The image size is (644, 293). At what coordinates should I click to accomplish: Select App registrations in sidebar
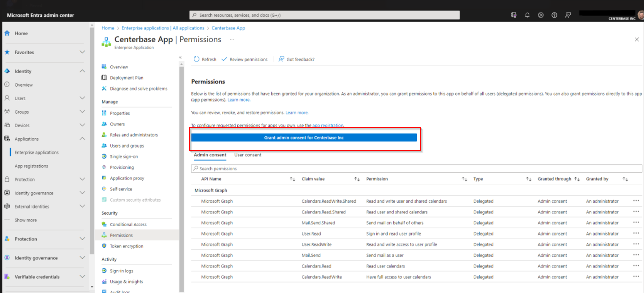[x=31, y=166]
